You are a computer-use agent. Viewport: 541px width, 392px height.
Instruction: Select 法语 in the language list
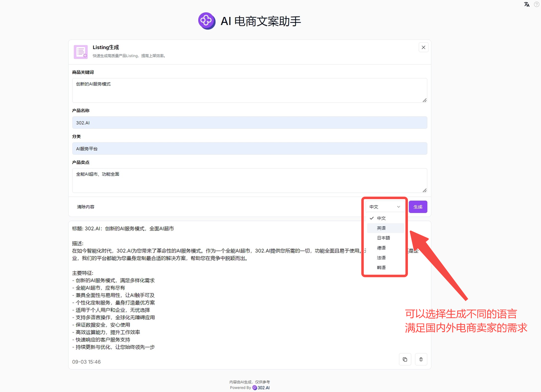[x=385, y=258]
